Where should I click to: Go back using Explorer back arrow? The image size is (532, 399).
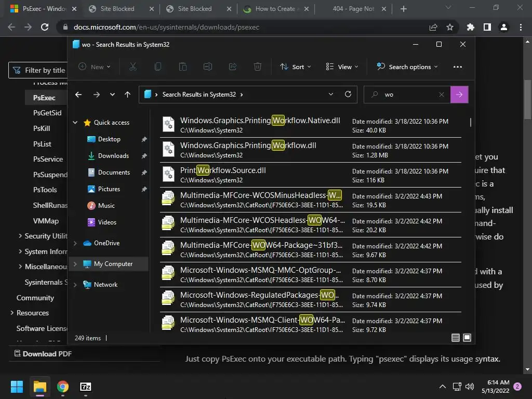tap(78, 95)
